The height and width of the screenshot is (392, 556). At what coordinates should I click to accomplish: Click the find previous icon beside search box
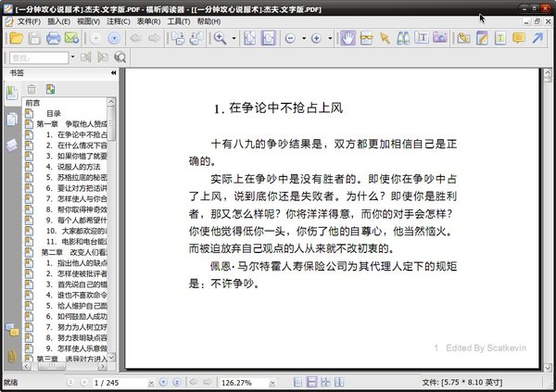[86, 57]
